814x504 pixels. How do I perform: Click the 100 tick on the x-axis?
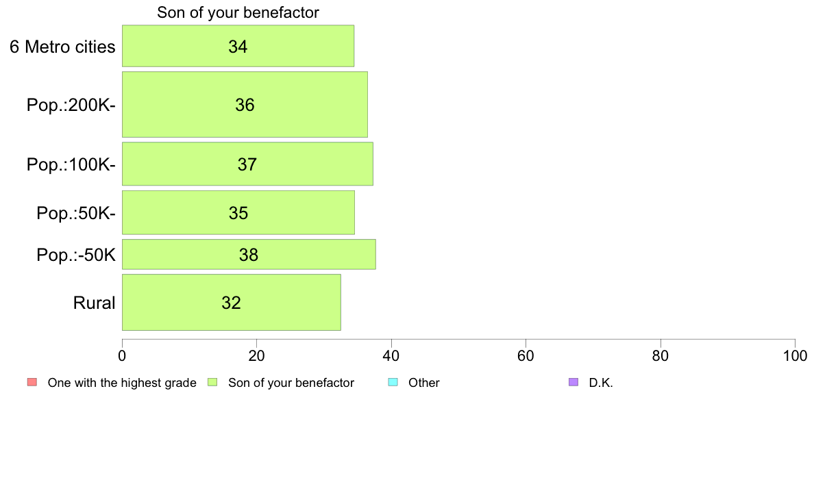(795, 355)
